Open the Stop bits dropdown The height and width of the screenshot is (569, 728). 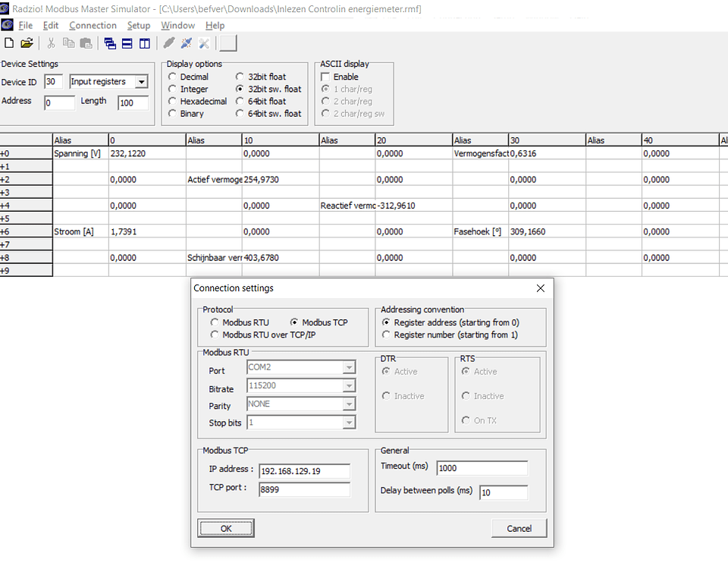point(349,423)
